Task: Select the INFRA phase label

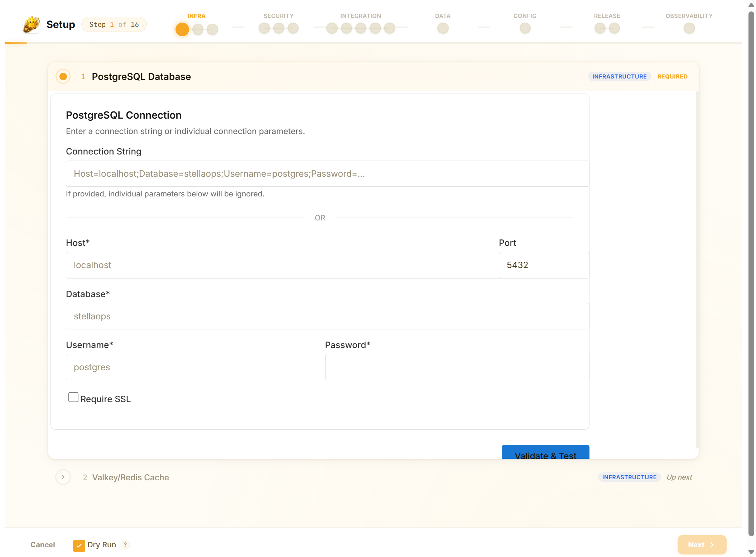Action: click(x=196, y=16)
